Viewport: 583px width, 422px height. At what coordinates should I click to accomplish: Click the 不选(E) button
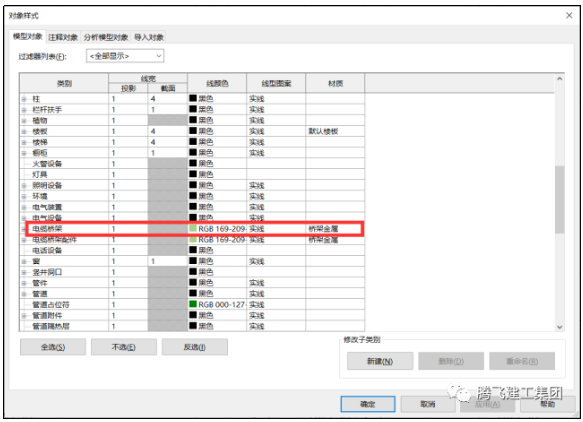123,347
